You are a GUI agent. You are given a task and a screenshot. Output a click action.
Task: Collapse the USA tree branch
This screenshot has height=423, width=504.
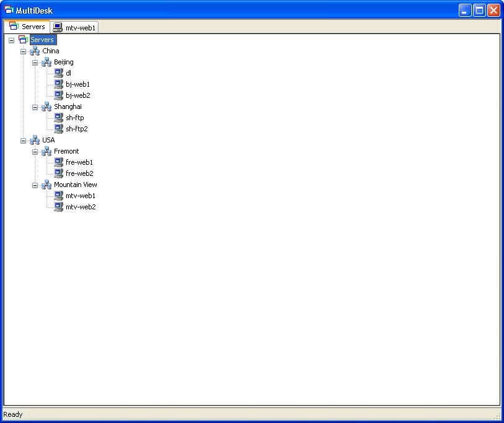pos(23,140)
